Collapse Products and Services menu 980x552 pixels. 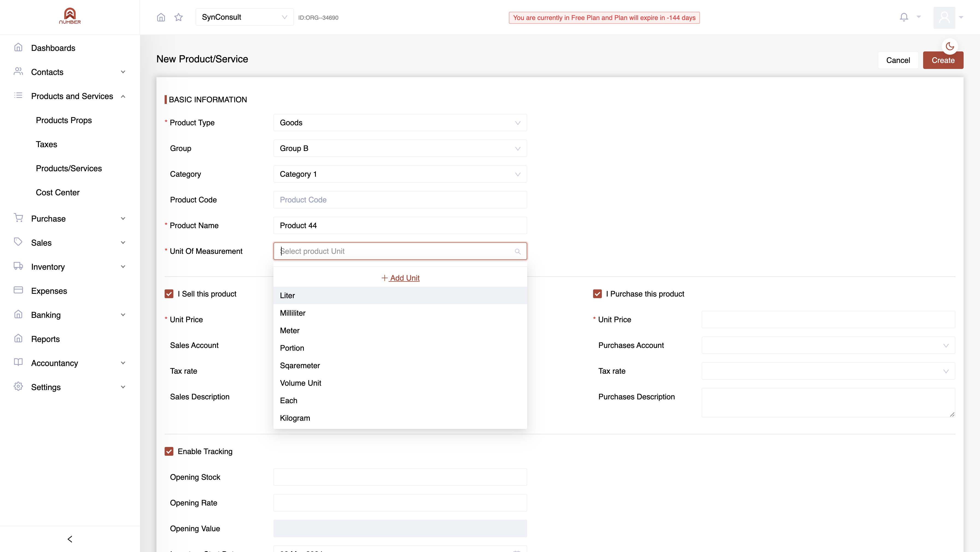coord(70,96)
